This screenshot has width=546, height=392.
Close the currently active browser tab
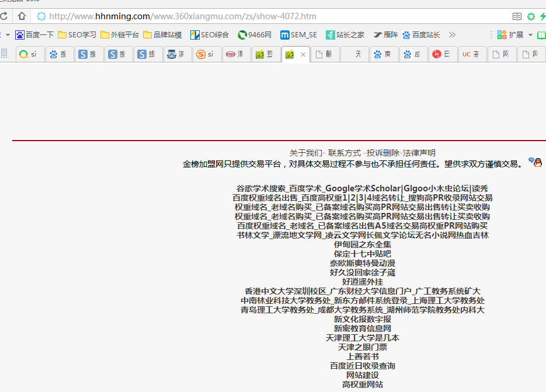pos(302,55)
